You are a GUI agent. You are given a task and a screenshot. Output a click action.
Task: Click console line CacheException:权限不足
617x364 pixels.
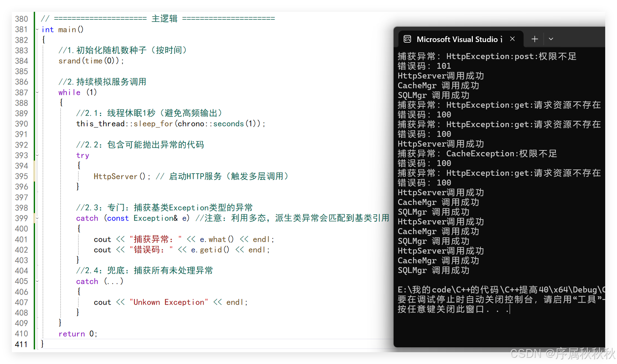coord(477,154)
